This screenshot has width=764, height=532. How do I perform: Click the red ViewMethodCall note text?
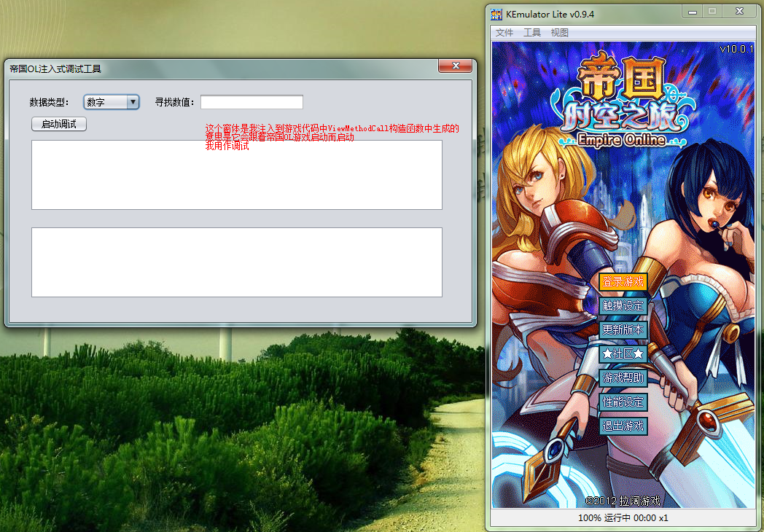click(332, 137)
